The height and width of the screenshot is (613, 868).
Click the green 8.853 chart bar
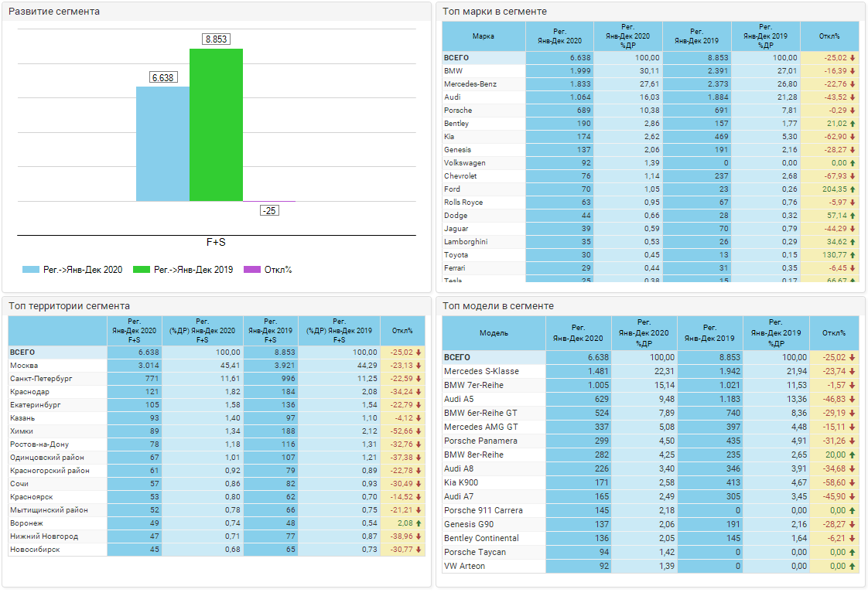point(216,124)
